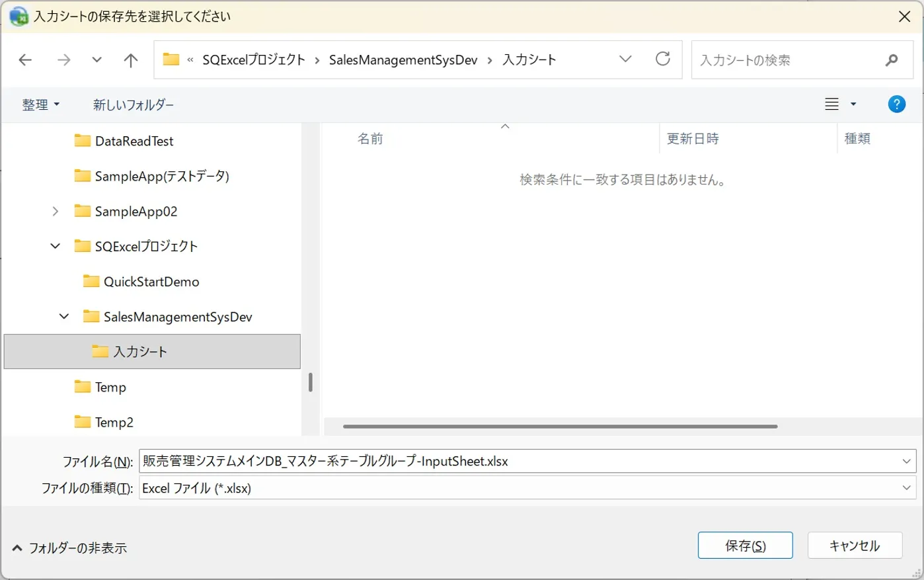The height and width of the screenshot is (580, 924).
Task: Open address bar history dropdown
Action: pyautogui.click(x=625, y=60)
